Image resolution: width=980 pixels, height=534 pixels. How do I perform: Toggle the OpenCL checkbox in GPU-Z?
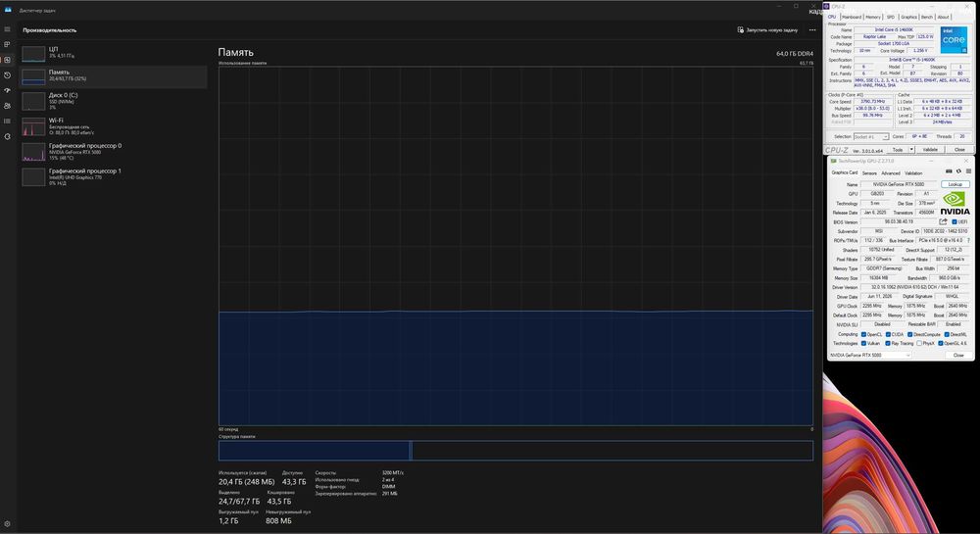[x=863, y=335]
